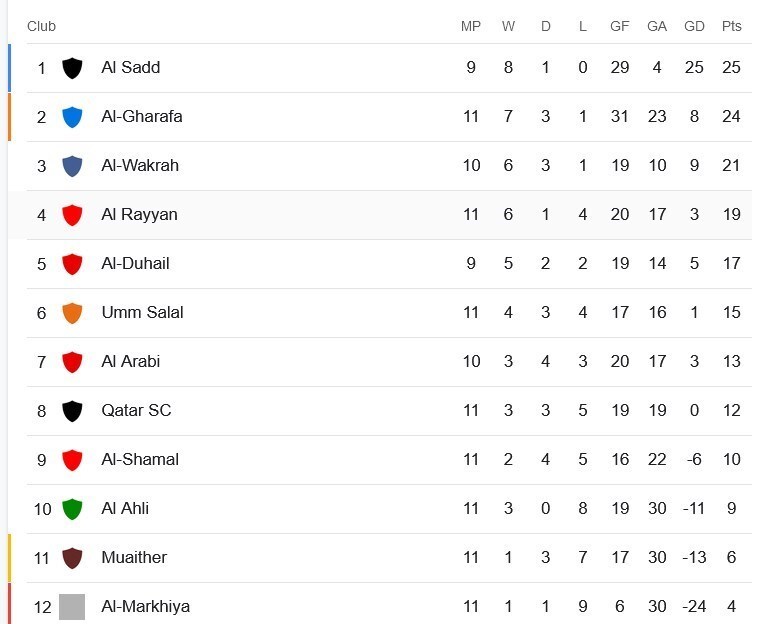Click the gray Al-Markhiya placeholder logo
Viewport: 765px width, 624px height.
pyautogui.click(x=72, y=607)
